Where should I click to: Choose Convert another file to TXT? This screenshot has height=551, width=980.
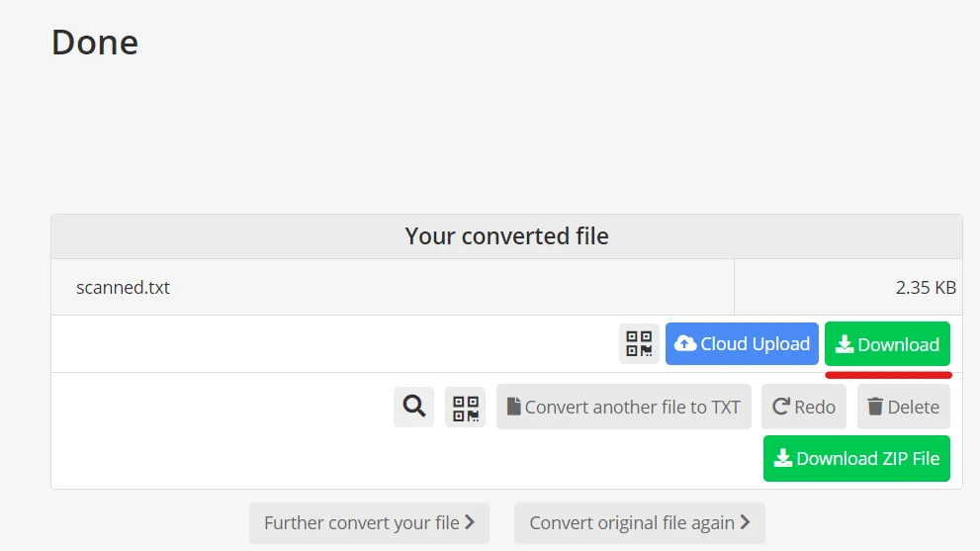point(624,407)
